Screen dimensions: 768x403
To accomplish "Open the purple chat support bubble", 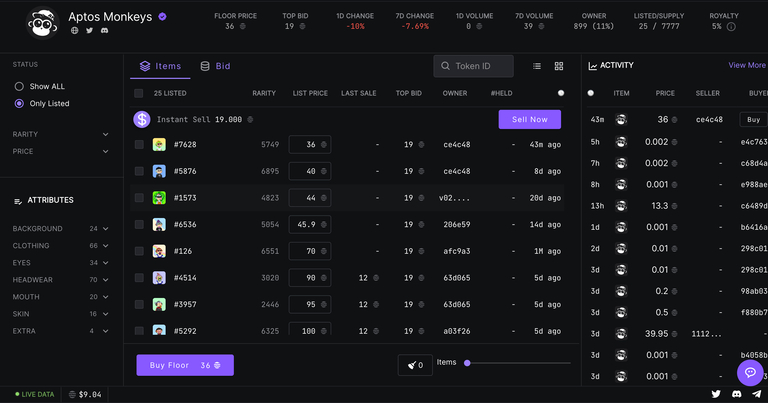I will pyautogui.click(x=750, y=372).
